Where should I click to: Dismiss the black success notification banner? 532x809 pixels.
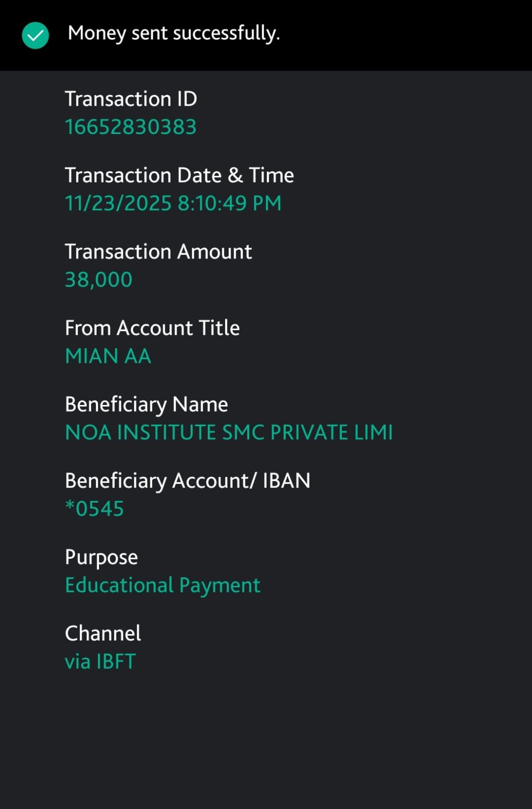[x=405, y=35]
